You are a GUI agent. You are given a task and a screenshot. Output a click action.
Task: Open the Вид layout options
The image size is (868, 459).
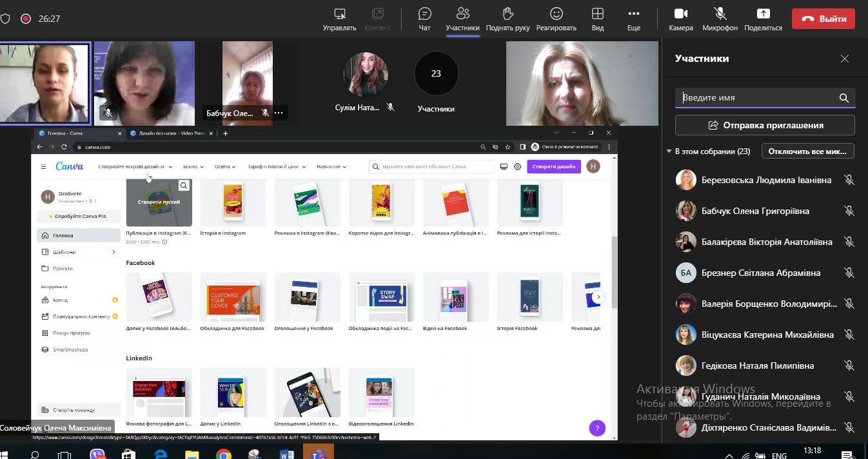click(597, 19)
